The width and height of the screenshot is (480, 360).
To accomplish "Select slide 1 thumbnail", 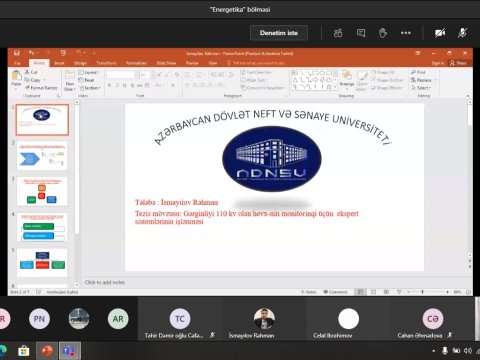I will [42, 119].
